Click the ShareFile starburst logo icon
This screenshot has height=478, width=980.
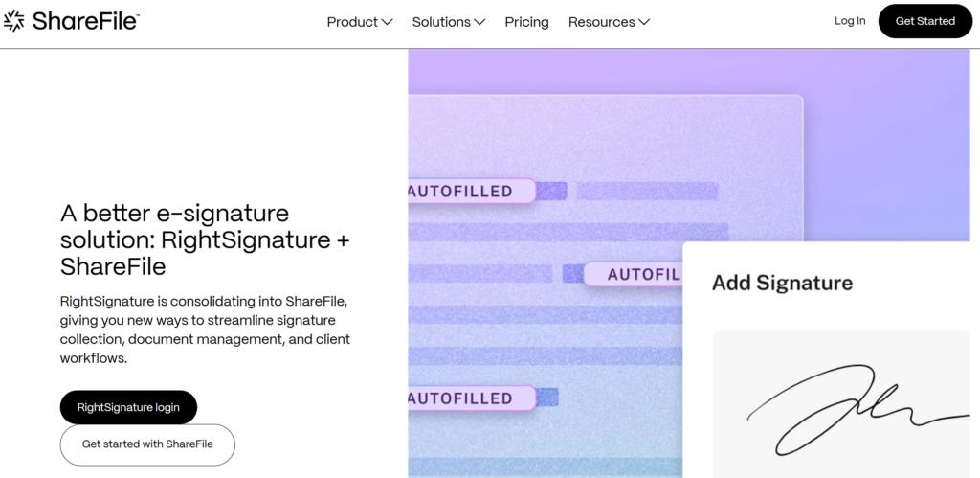[x=13, y=21]
